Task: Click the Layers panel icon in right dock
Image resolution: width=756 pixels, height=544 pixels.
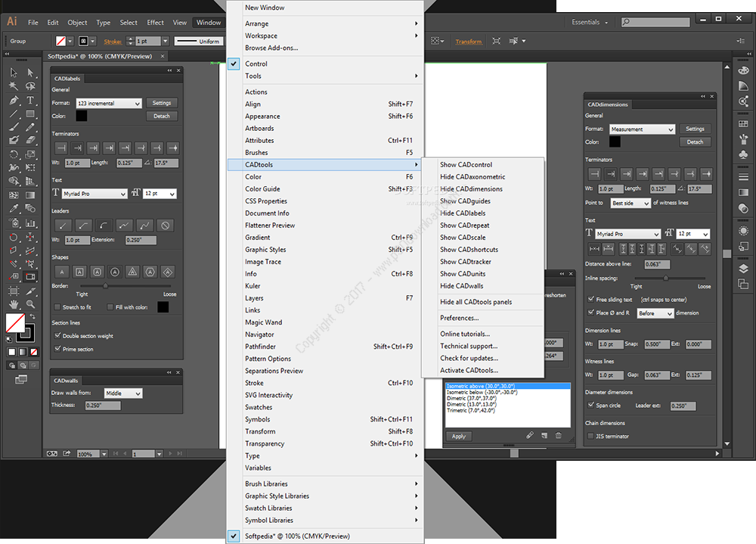Action: tap(743, 269)
